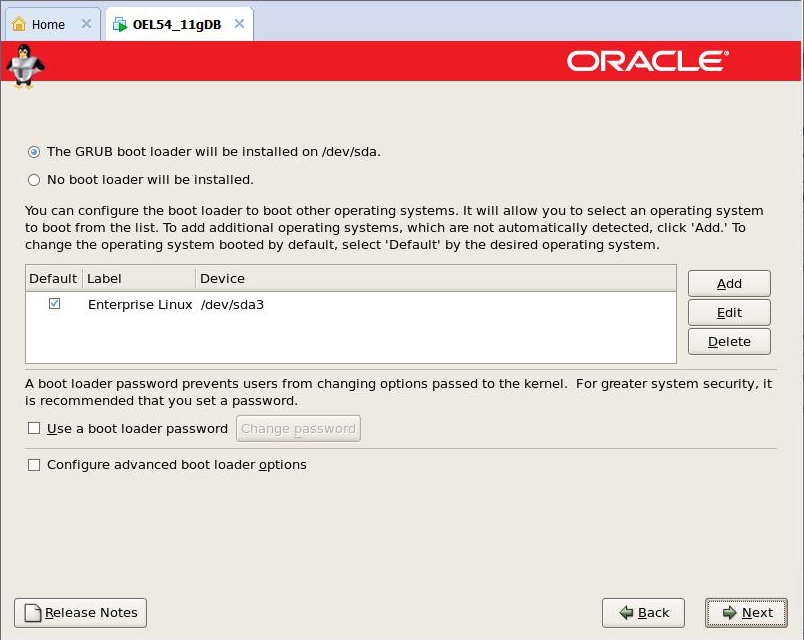Click Edit for the selected boot entry
Viewport: 804px width, 640px height.
729,312
